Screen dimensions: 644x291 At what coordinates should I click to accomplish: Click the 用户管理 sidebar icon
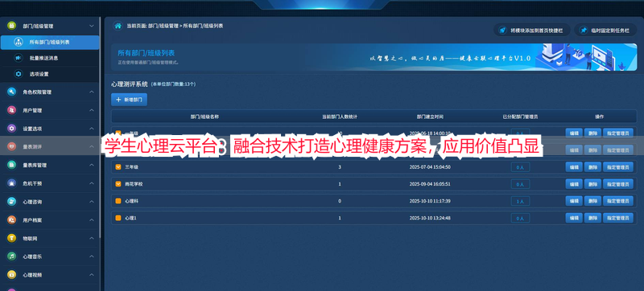(x=11, y=110)
